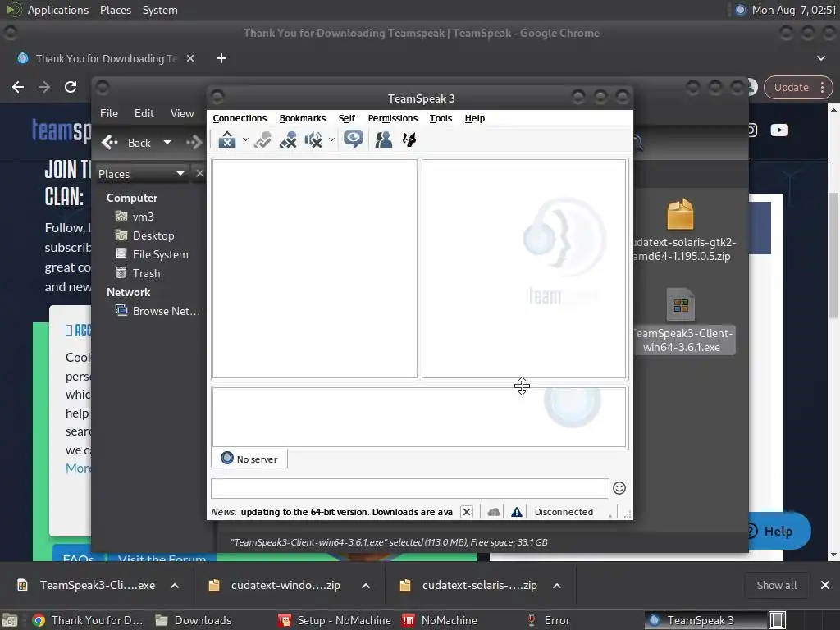Click Show all downloads button
The image size is (840, 630).
(x=776, y=585)
